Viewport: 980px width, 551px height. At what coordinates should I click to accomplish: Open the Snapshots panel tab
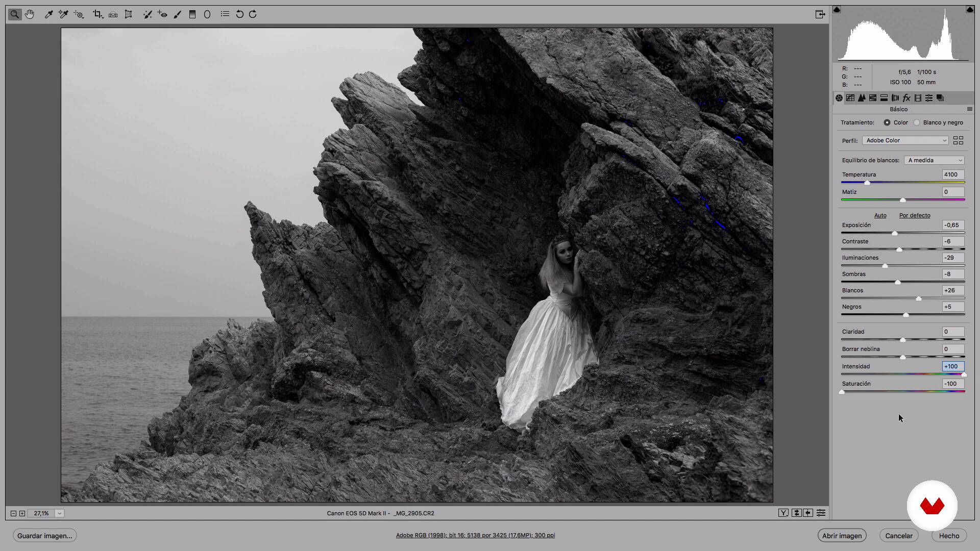click(940, 98)
